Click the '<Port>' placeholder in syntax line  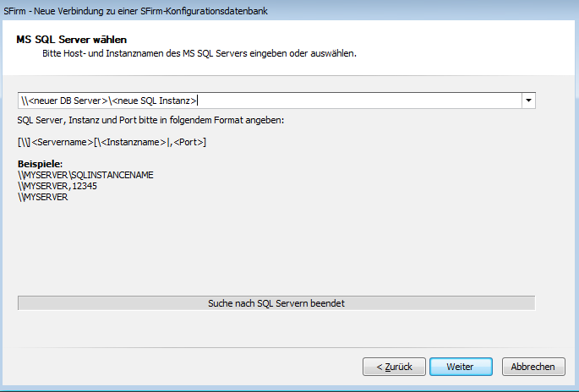pyautogui.click(x=188, y=142)
